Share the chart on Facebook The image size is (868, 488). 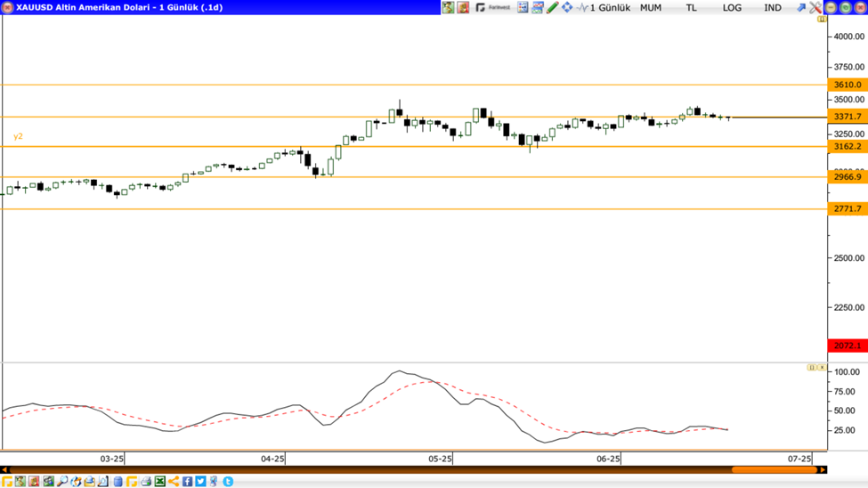(x=188, y=482)
